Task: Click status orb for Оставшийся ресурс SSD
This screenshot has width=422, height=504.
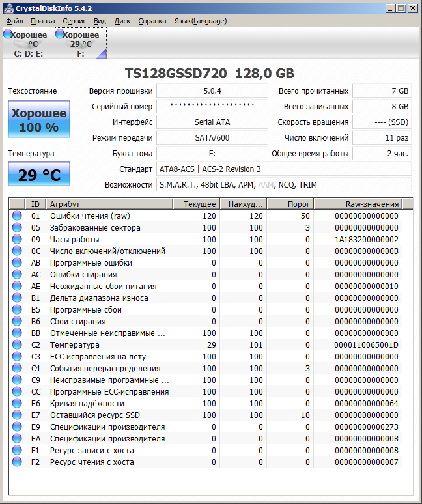Action: [17, 415]
